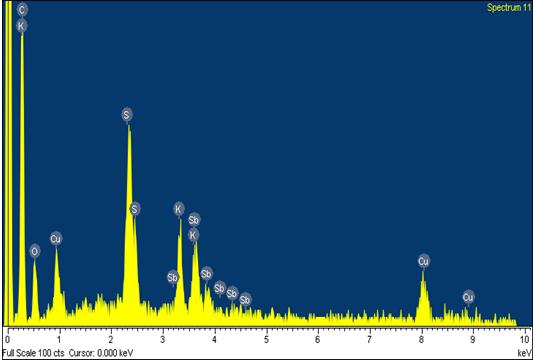This screenshot has width=533, height=361.
Task: Select the lower S label beside the sulfur peak
Action: coord(135,209)
